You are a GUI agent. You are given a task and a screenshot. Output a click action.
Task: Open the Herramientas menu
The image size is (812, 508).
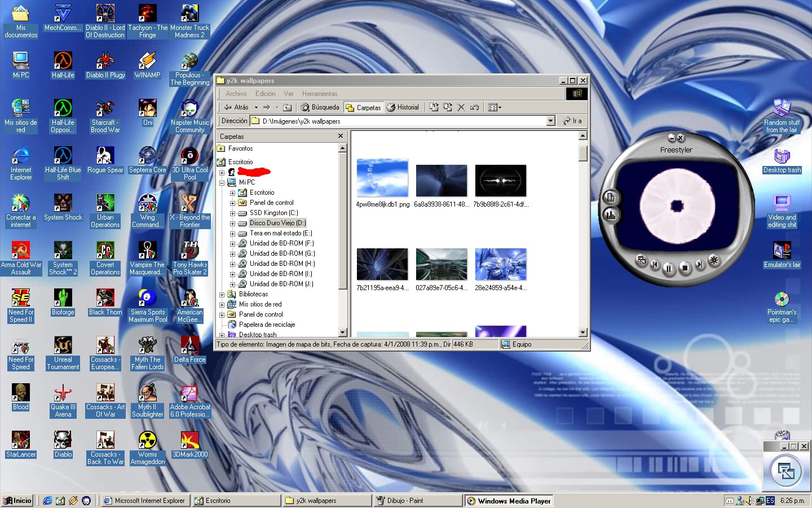(x=319, y=94)
